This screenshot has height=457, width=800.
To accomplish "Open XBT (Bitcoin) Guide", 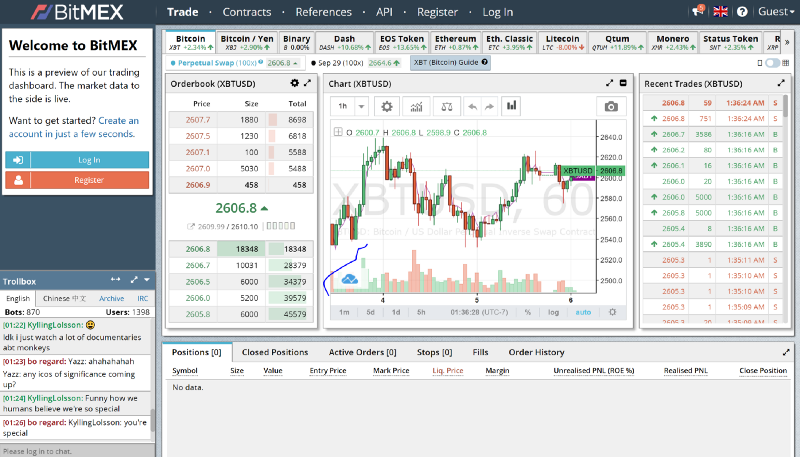I will 450,63.
